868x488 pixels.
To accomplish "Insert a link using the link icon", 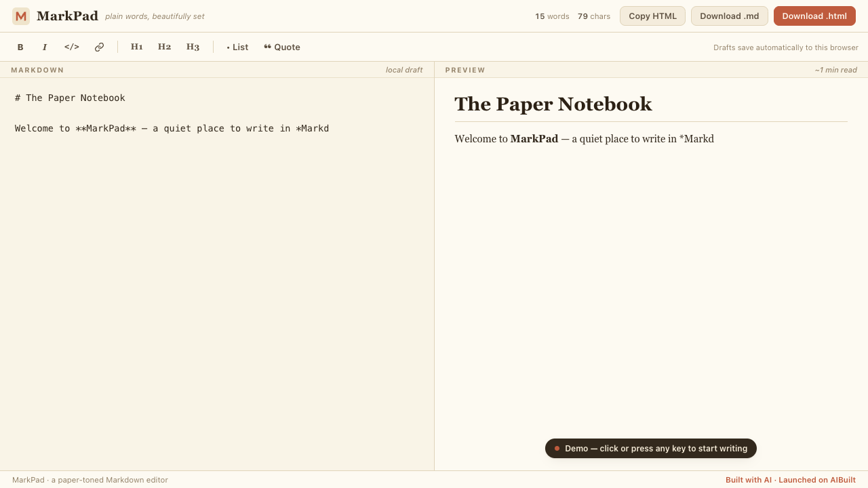I will [99, 47].
